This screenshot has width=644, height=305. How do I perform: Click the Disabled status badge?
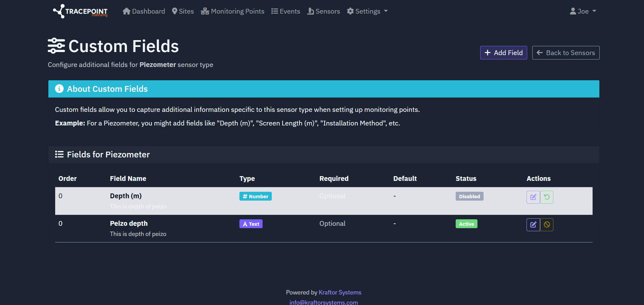point(470,196)
